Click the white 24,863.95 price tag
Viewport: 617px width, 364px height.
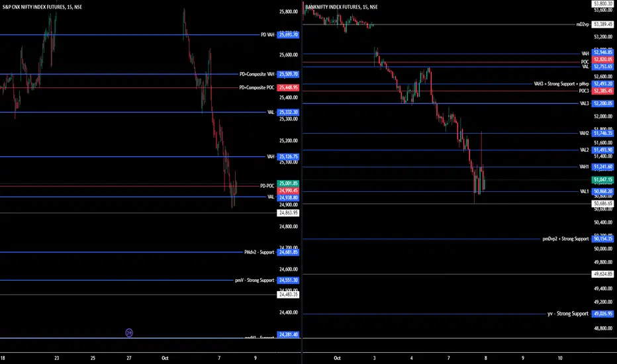point(288,213)
